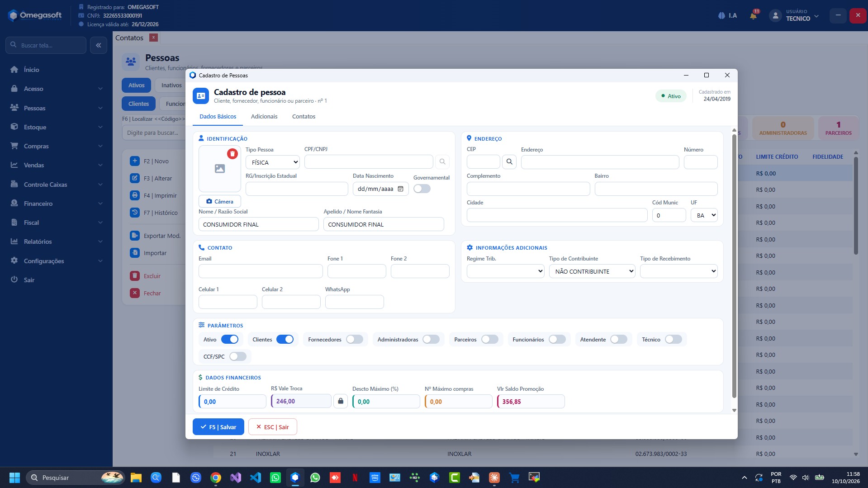The image size is (868, 488).
Task: Click the F4 Imprimir printer icon
Action: [135, 195]
